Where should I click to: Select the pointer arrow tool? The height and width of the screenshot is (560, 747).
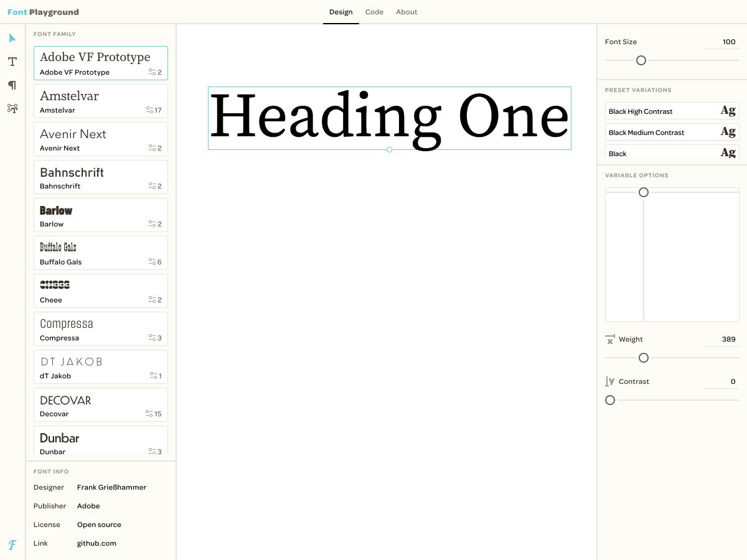click(12, 39)
